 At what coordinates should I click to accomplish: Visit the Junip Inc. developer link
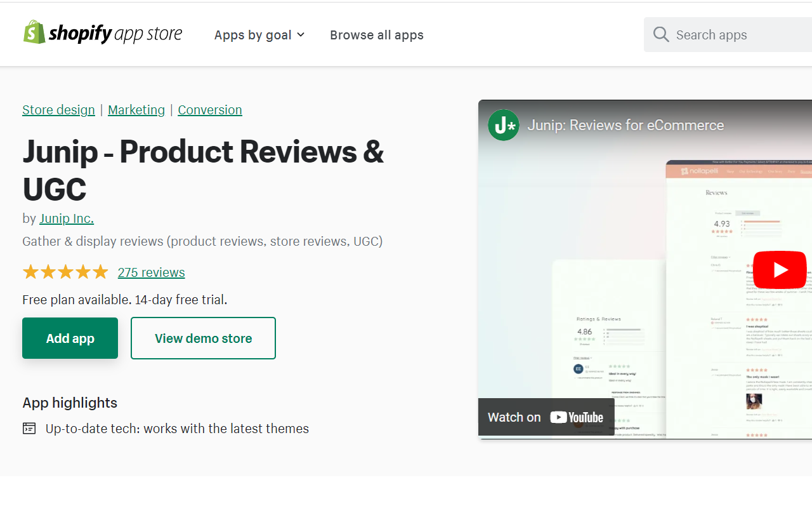point(66,218)
